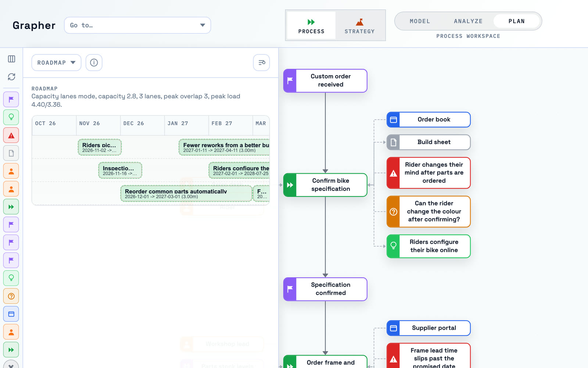This screenshot has height=368, width=588.
Task: Click the document icon on Build sheet
Action: tap(394, 142)
